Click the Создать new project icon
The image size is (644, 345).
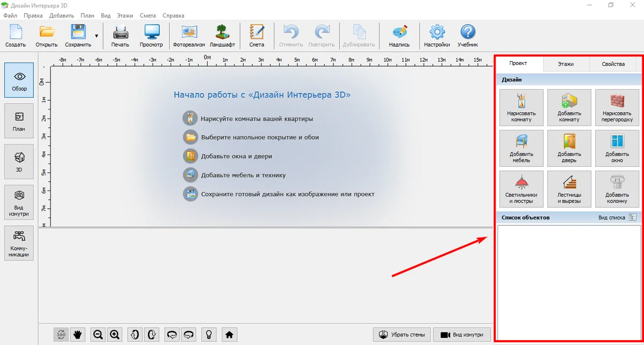tap(16, 36)
